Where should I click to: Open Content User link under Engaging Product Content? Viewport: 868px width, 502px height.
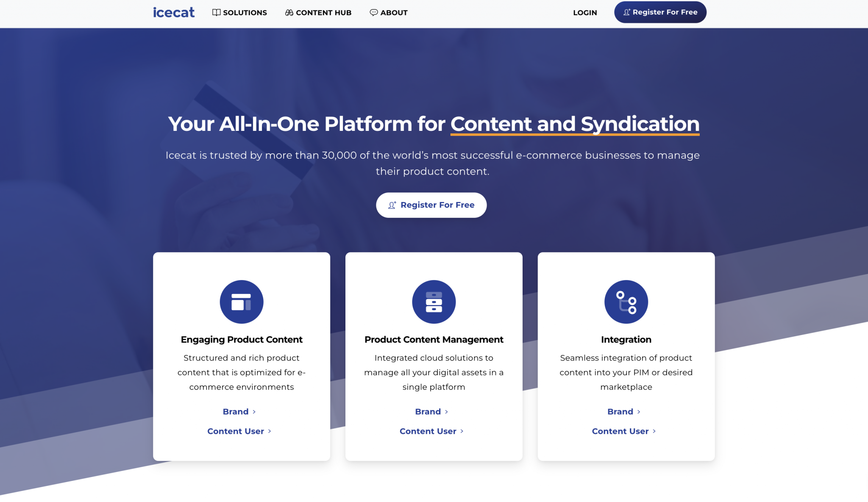point(239,431)
